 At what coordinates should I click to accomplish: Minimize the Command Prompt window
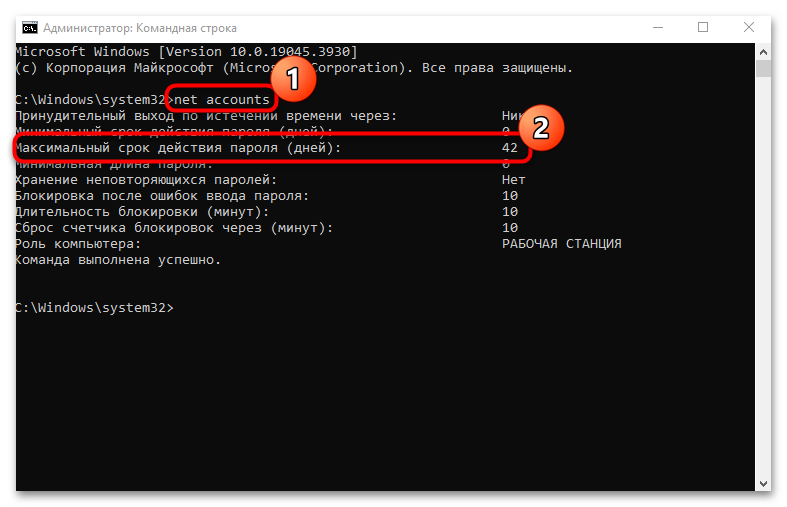click(x=657, y=27)
